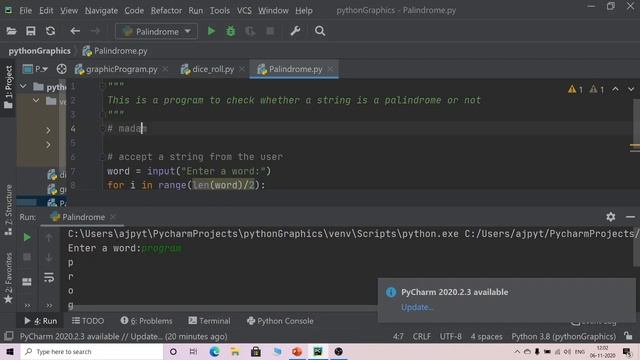Open the TODO tool window
The width and height of the screenshot is (640, 360).
coord(88,321)
